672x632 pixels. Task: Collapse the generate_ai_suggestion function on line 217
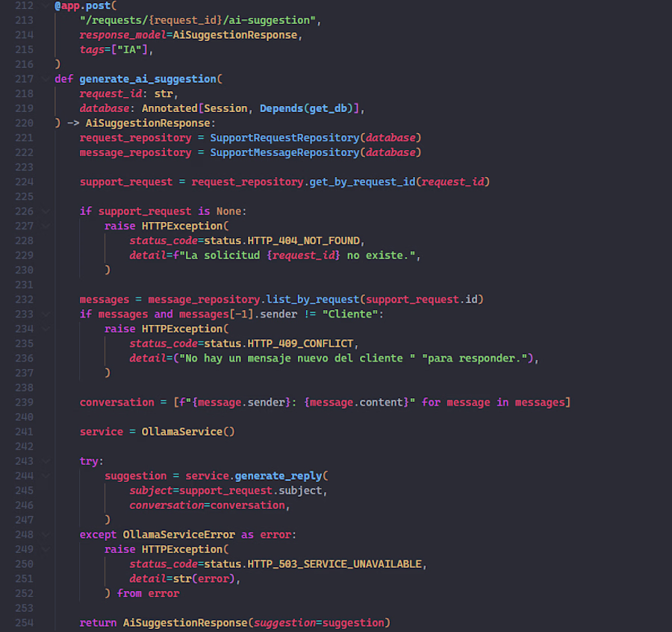coord(46,79)
